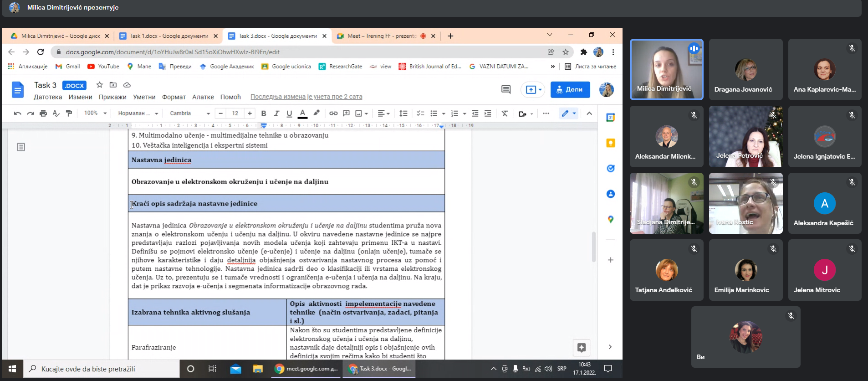This screenshot has width=868, height=381.
Task: Expand the Cambria font dropdown
Action: pyautogui.click(x=189, y=113)
